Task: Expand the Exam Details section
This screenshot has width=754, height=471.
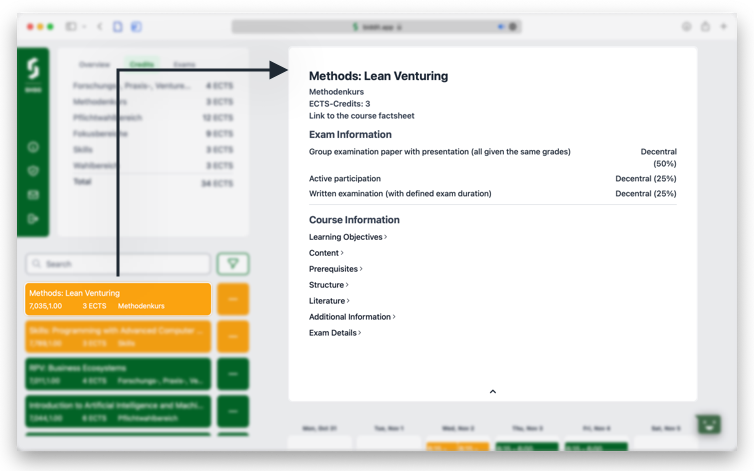Action: (335, 333)
